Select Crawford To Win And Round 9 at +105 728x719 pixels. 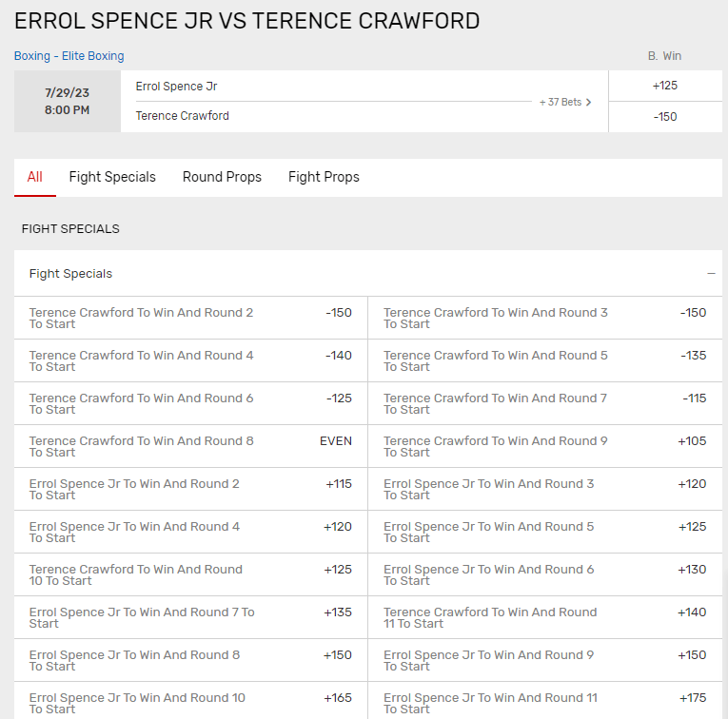545,446
